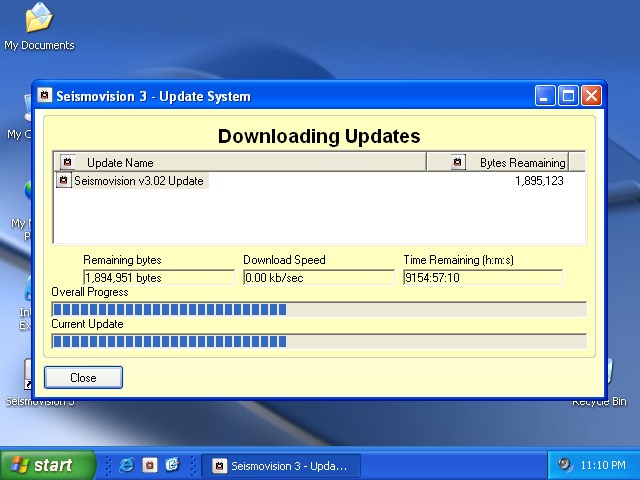Launch Seismovision from Quick Launch bar
The height and width of the screenshot is (480, 640).
pos(149,465)
